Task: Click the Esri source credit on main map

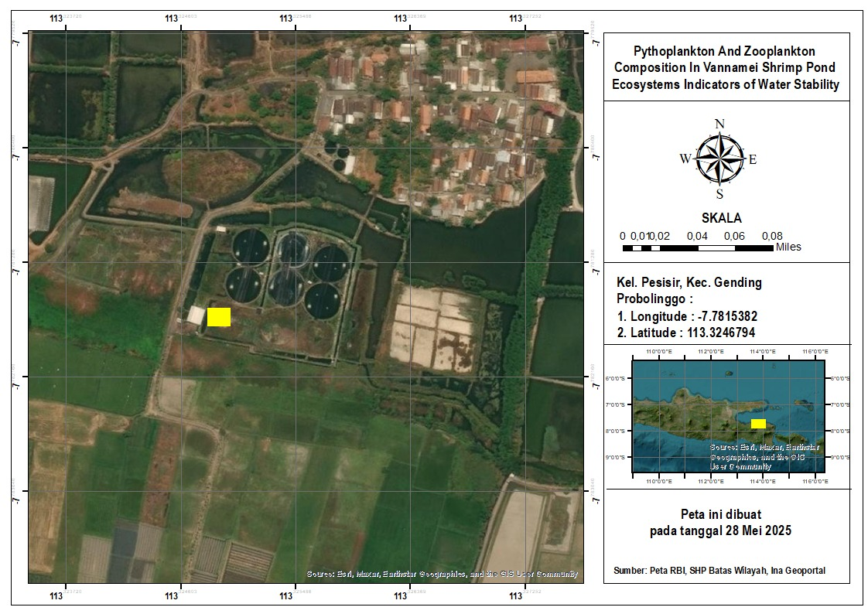Action: tap(442, 574)
